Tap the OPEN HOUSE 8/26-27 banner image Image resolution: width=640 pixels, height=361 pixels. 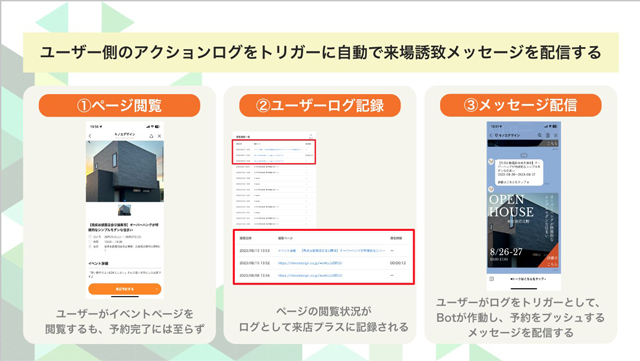tap(524, 231)
